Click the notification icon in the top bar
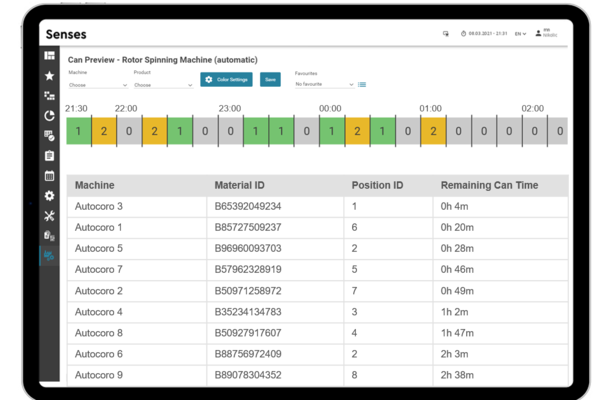The width and height of the screenshot is (615, 400). point(446,34)
